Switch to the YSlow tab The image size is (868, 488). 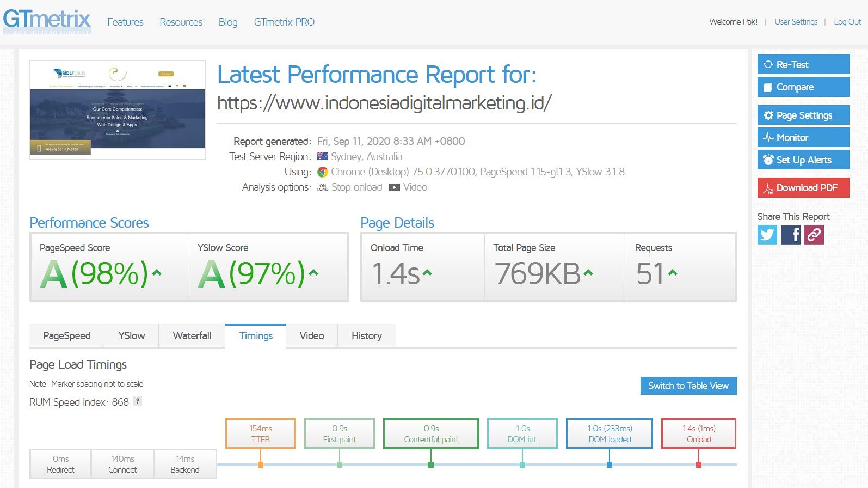[x=132, y=336]
